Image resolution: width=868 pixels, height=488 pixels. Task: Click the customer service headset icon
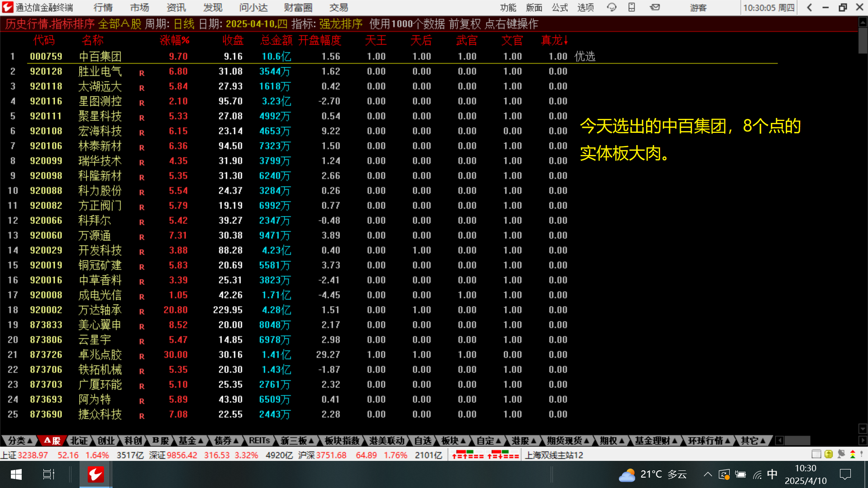[612, 7]
